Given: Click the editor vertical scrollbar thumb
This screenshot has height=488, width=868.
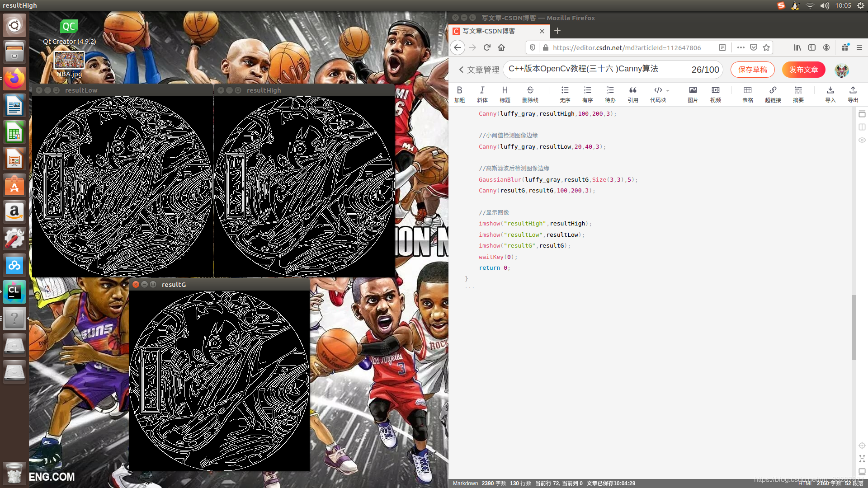Looking at the screenshot, I should tap(854, 328).
